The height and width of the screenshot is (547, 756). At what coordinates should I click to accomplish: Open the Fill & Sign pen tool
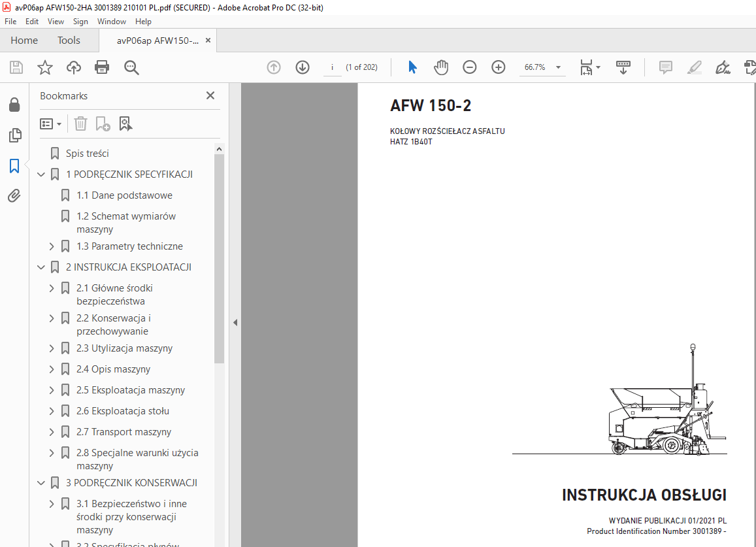pyautogui.click(x=723, y=67)
